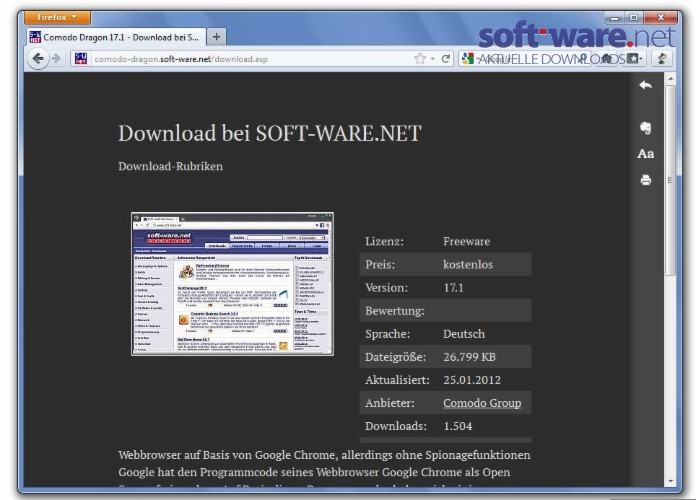Image resolution: width=696 pixels, height=500 pixels.
Task: Click the scrollbar up arrow
Action: click(671, 79)
